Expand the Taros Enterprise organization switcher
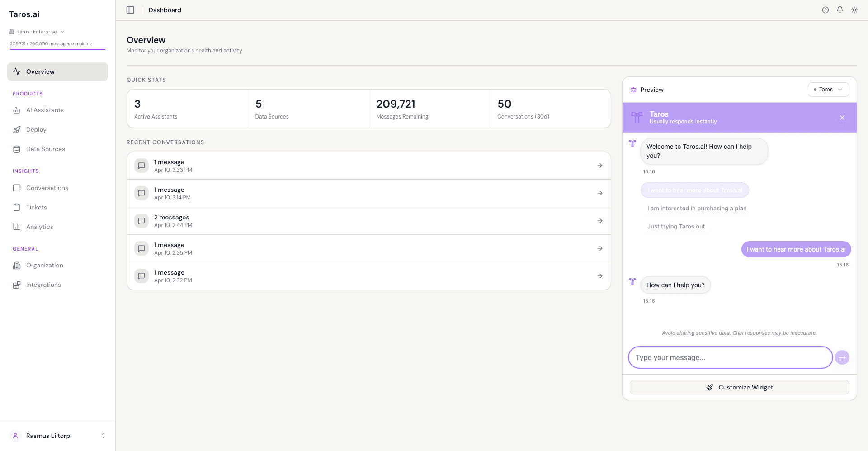Screen dimensions: 868x451 [37, 32]
